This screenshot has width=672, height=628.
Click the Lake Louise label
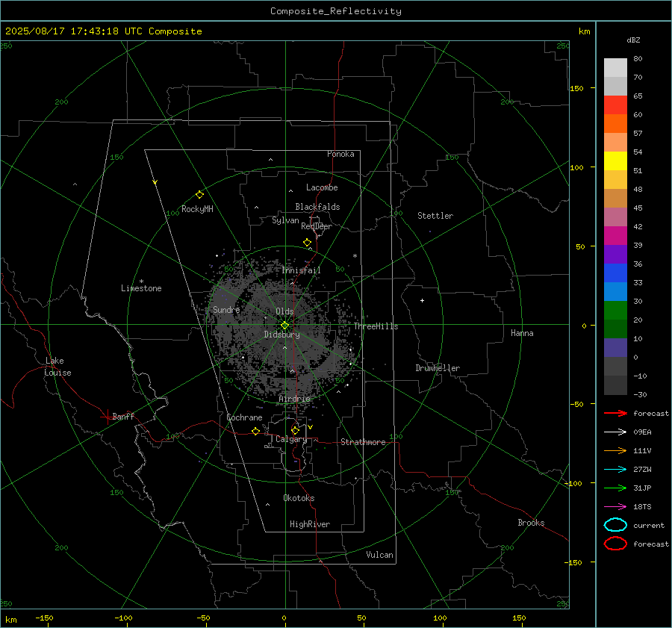57,367
